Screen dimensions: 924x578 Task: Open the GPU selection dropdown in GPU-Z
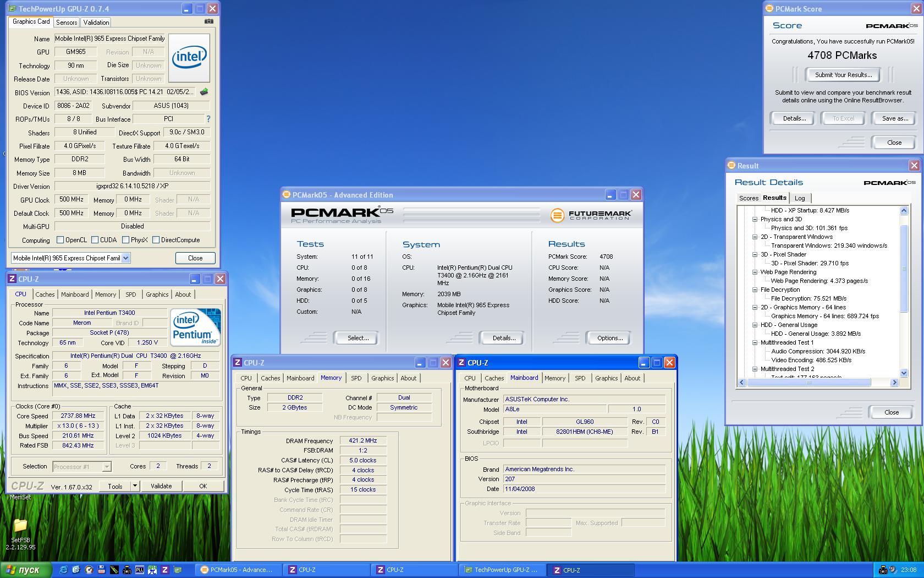click(x=125, y=258)
